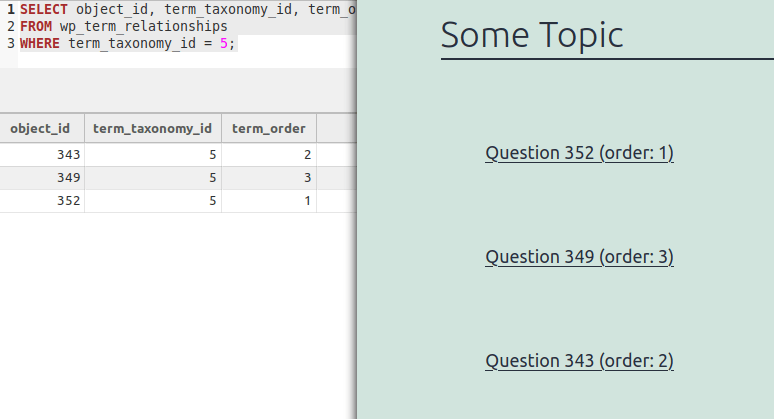Sort by the term_order column header
The image size is (774, 419).
point(269,128)
